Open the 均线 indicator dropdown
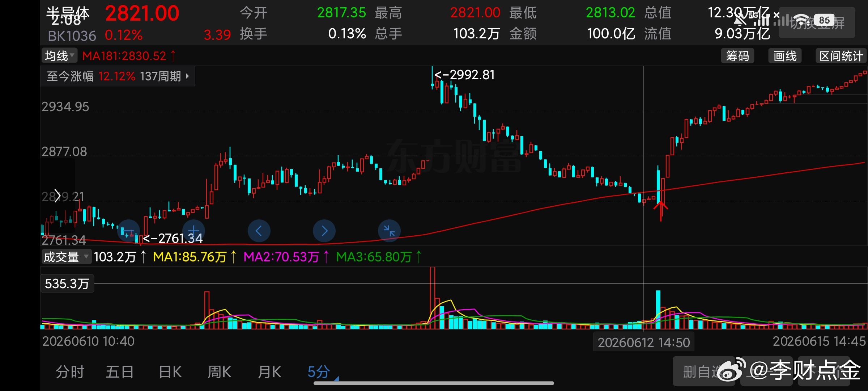Viewport: 868px width, 391px height. click(x=59, y=56)
